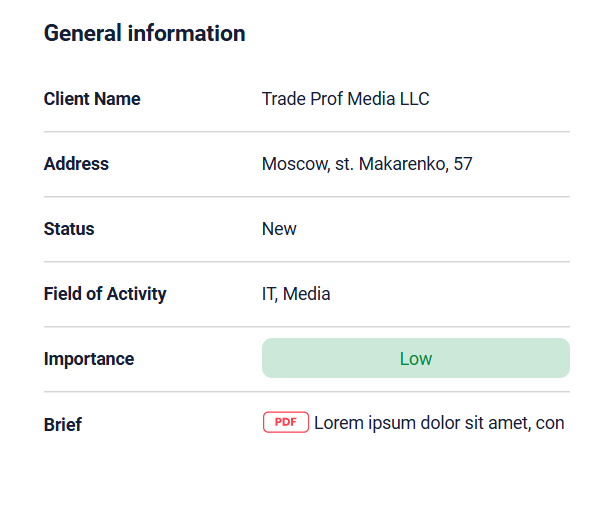
Task: Click the number 57 in address
Action: [x=463, y=164]
